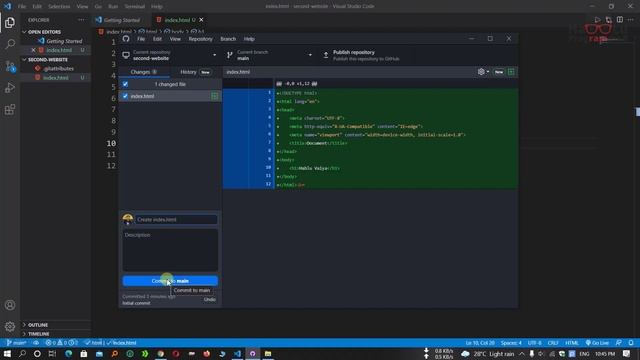Switch to the History tab

pos(196,72)
